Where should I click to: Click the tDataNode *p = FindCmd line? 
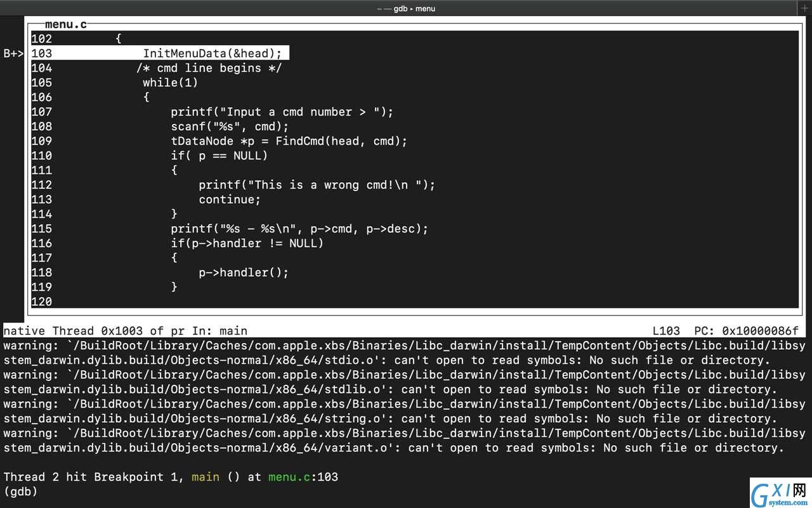tap(289, 141)
